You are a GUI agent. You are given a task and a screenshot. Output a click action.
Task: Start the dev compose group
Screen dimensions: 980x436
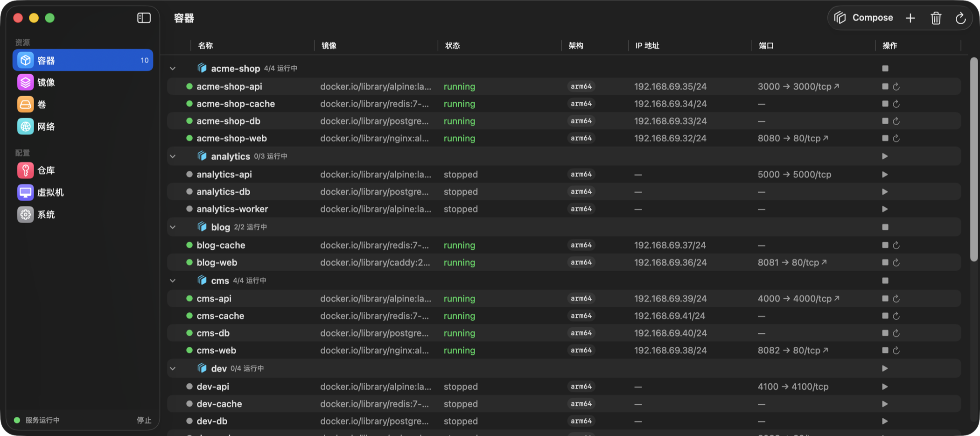pyautogui.click(x=885, y=368)
